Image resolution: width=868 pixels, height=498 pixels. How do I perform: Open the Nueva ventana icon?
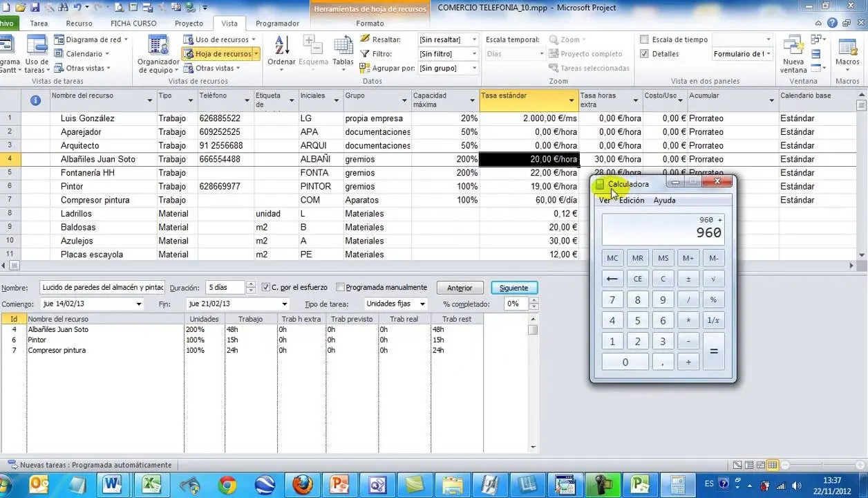[793, 54]
